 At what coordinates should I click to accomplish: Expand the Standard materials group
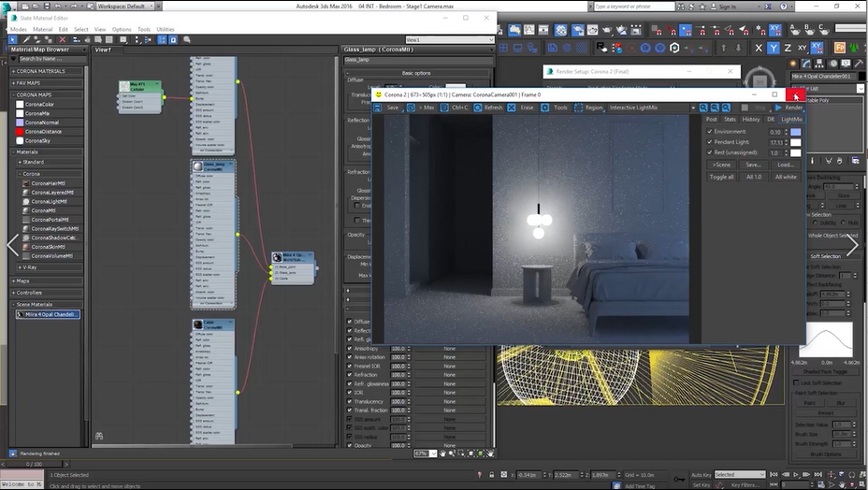tap(50, 162)
